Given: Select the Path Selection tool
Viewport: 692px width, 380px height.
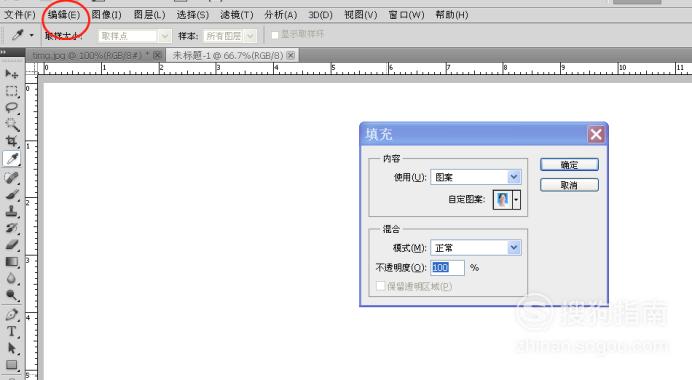Looking at the screenshot, I should (x=11, y=348).
